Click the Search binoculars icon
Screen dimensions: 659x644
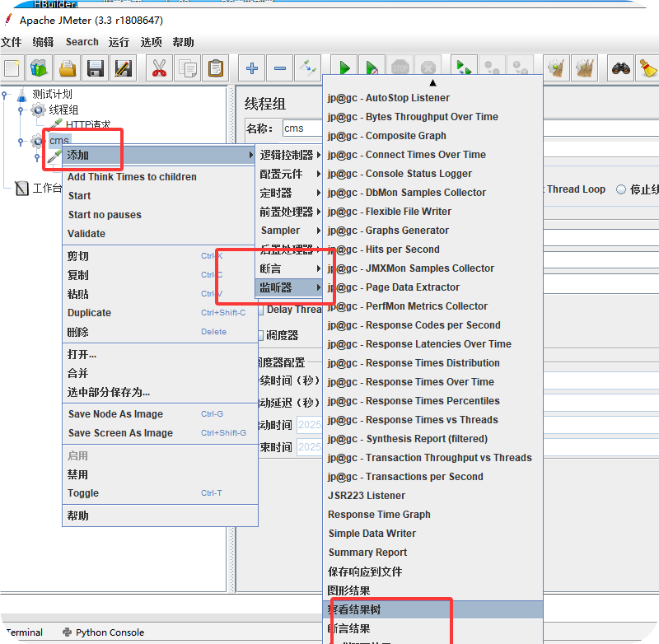[621, 68]
